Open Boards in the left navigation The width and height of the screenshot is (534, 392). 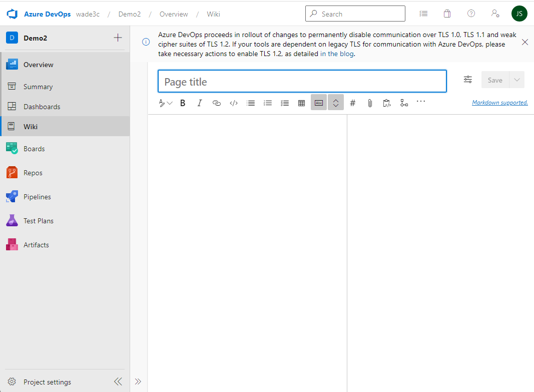click(34, 149)
